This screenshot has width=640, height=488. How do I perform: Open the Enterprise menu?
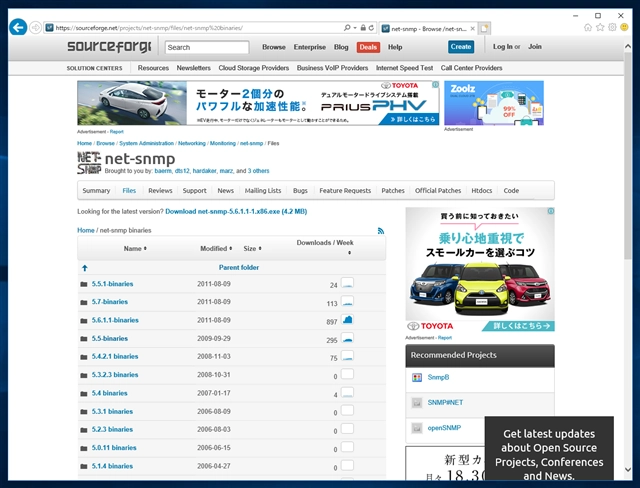point(309,47)
